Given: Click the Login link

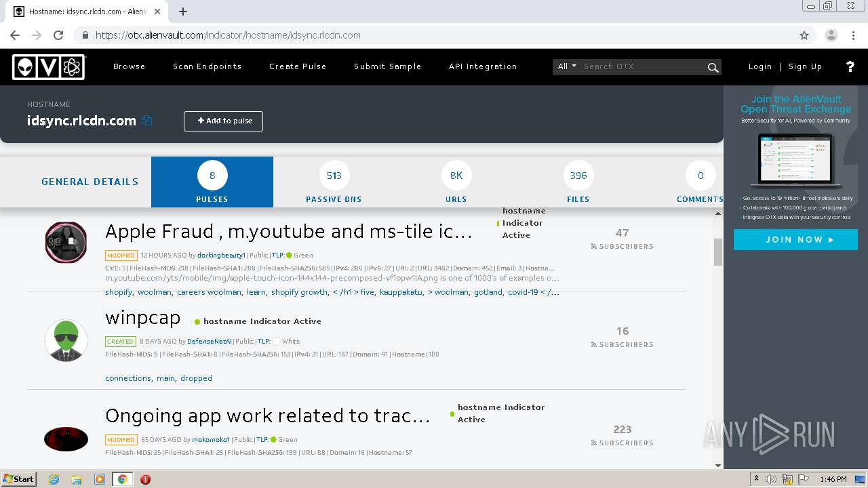Looking at the screenshot, I should coord(760,66).
